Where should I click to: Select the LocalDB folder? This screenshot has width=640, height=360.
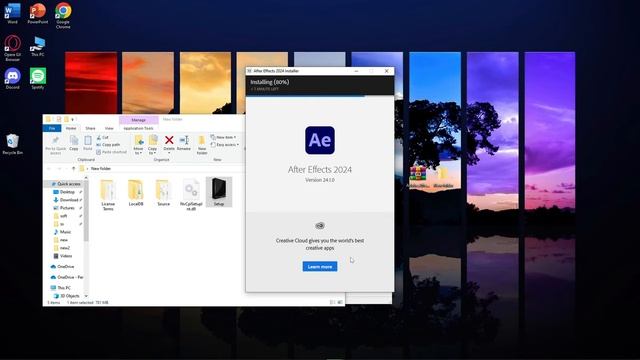click(x=136, y=192)
